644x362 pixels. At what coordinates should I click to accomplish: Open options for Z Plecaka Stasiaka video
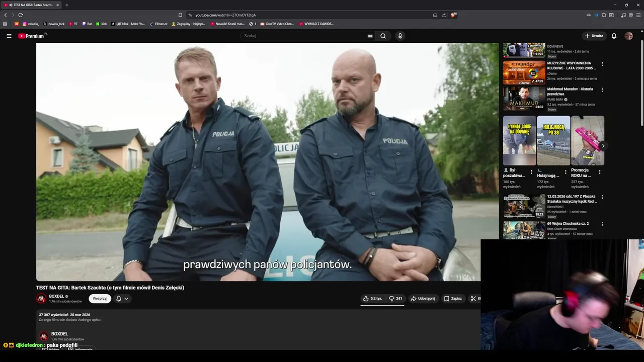[602, 197]
